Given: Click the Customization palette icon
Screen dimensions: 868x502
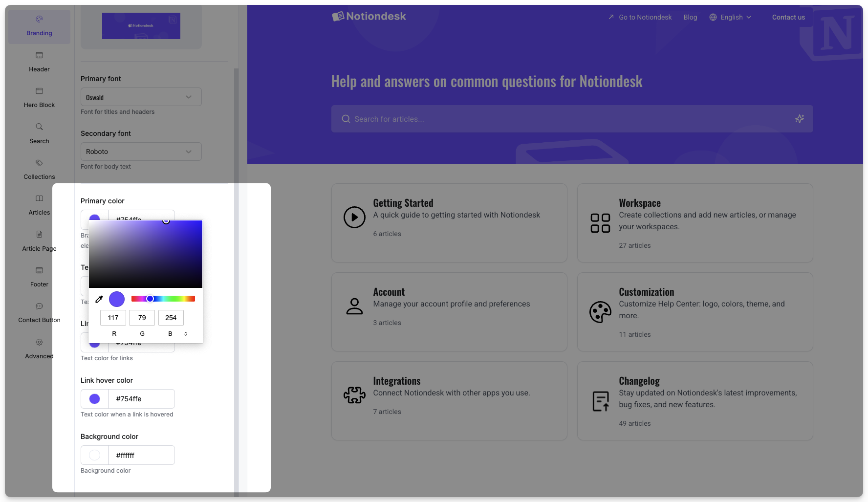Looking at the screenshot, I should [x=600, y=312].
